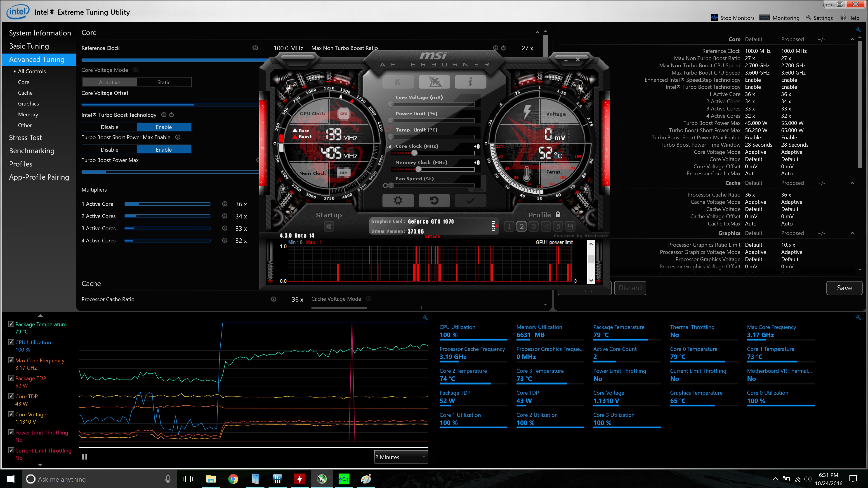Click the GPU selector arrow in Afterburner

496,226
